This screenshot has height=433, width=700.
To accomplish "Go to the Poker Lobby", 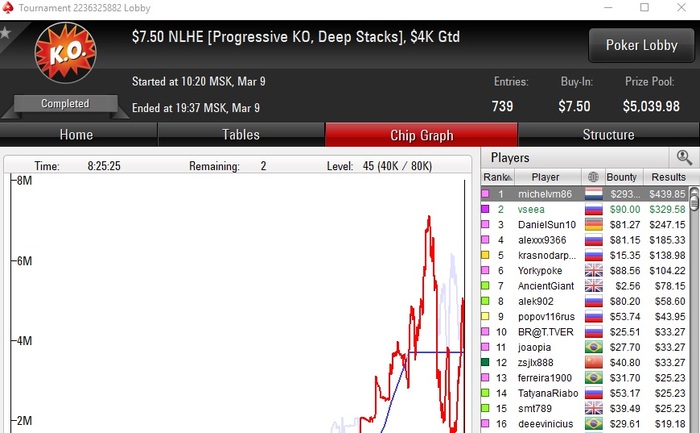I will pos(642,45).
